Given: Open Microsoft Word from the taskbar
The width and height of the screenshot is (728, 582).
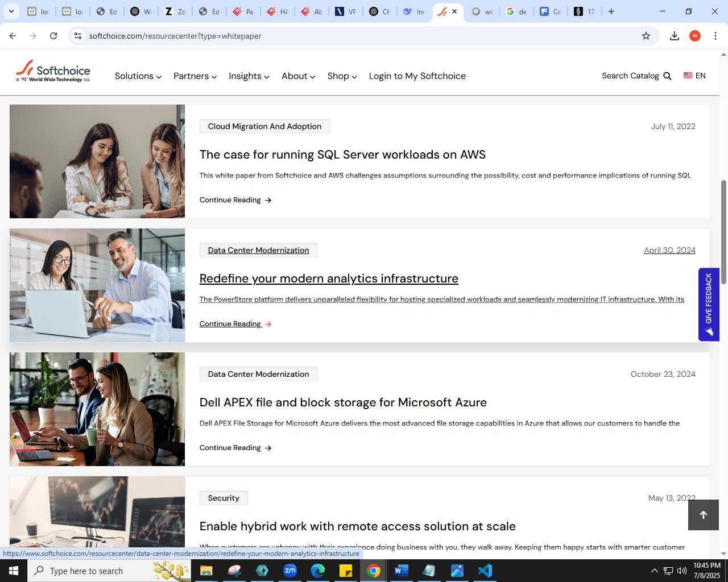Looking at the screenshot, I should [x=402, y=571].
